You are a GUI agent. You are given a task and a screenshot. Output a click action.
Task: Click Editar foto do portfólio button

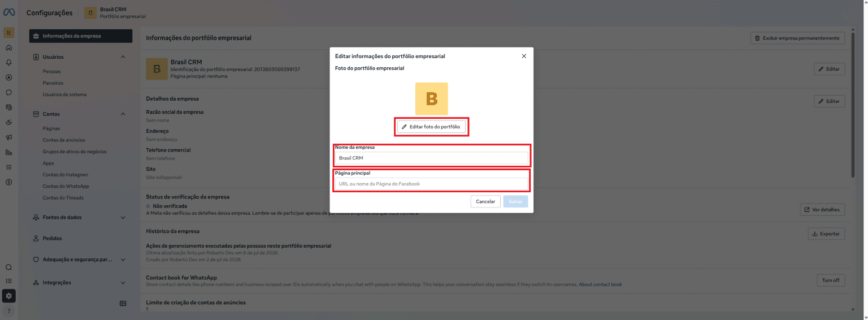click(x=432, y=127)
